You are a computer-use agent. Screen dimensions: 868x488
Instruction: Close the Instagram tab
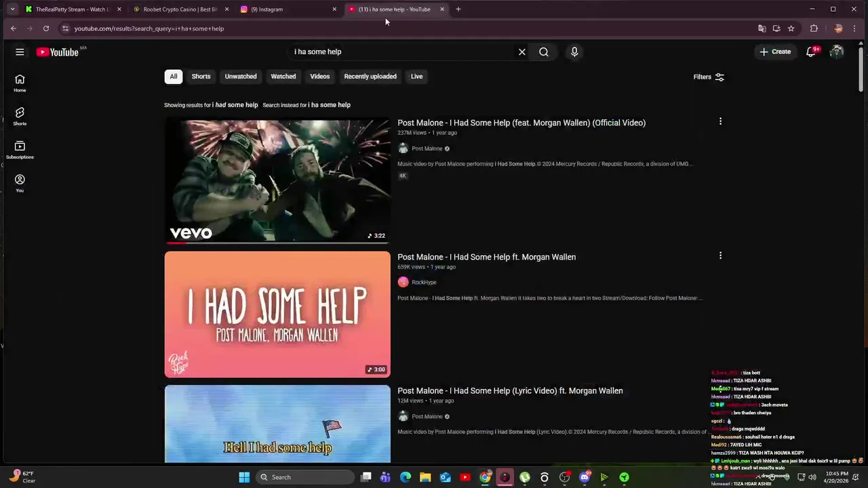[x=334, y=9]
